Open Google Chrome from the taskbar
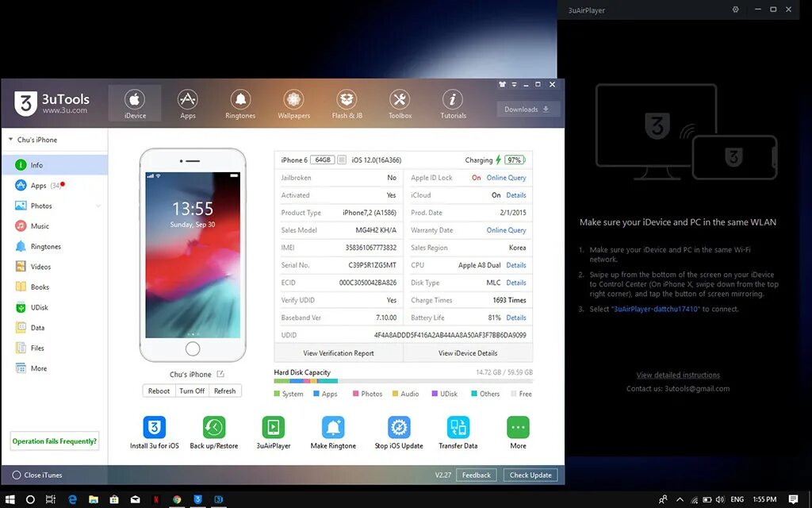The width and height of the screenshot is (812, 508). tap(177, 500)
